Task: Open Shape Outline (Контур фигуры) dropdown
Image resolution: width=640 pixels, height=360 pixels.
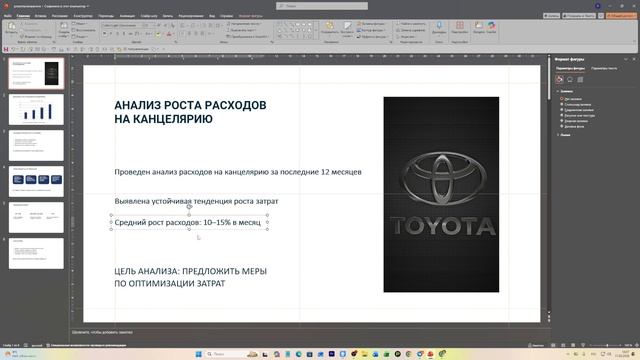Action: 371,30
